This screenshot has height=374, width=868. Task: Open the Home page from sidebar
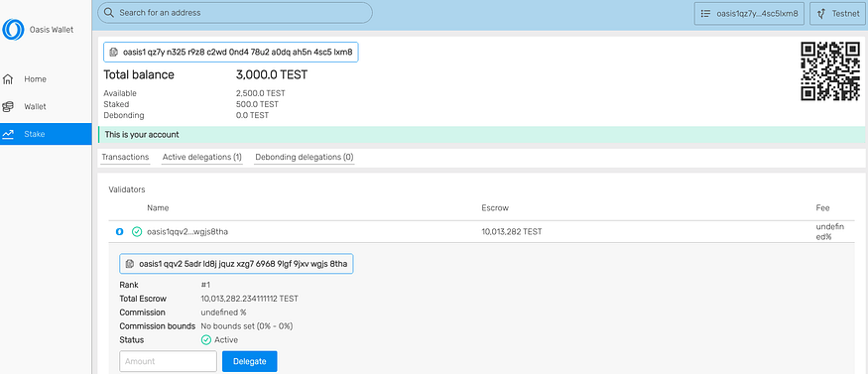46,79
